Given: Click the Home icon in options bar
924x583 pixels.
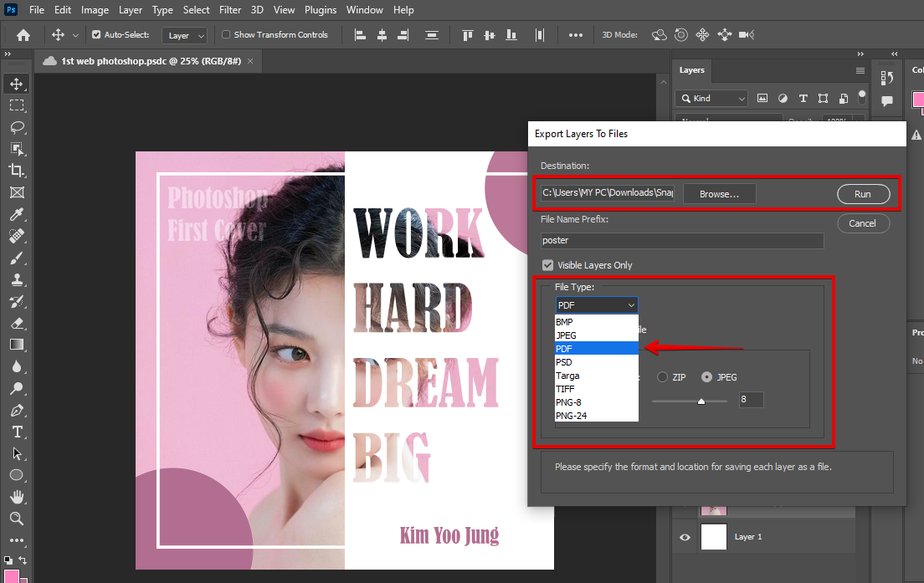Looking at the screenshot, I should pyautogui.click(x=23, y=35).
